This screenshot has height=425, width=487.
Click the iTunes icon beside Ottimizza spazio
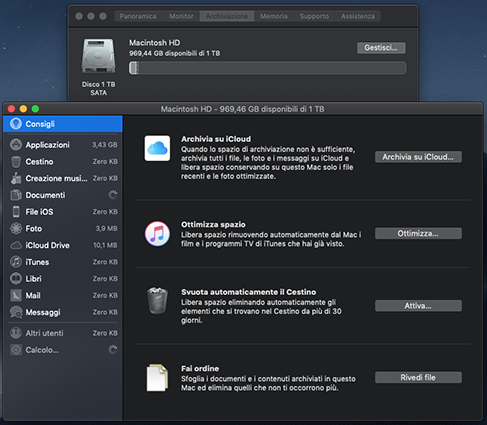157,234
